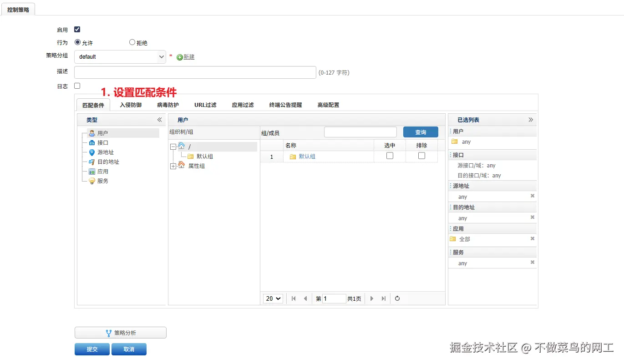Select the 目的地址 icon in type tree

(x=92, y=162)
